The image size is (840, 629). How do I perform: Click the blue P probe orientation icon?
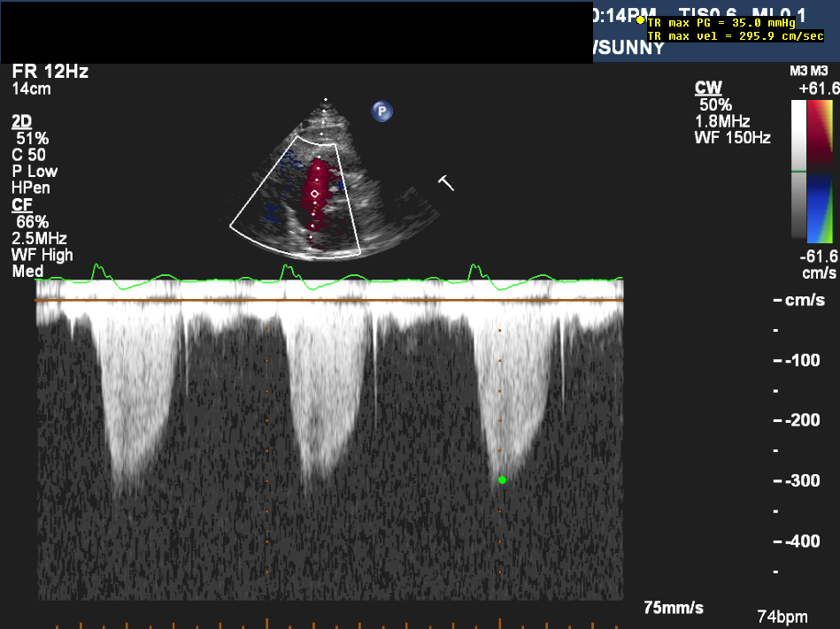[x=381, y=111]
